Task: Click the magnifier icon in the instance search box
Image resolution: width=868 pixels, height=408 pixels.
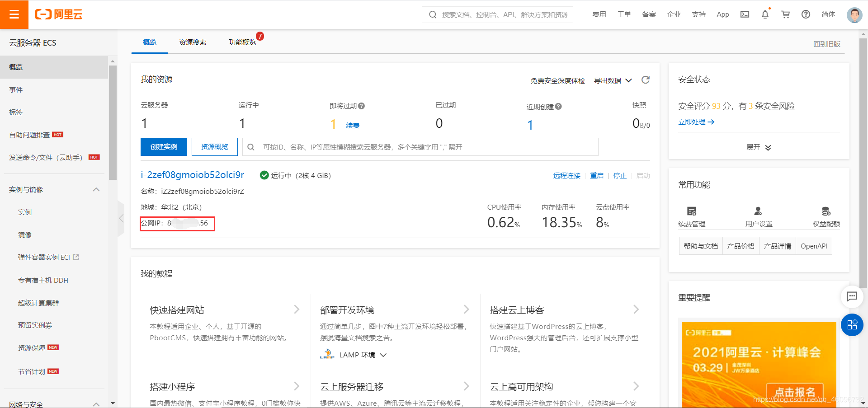Action: click(251, 147)
